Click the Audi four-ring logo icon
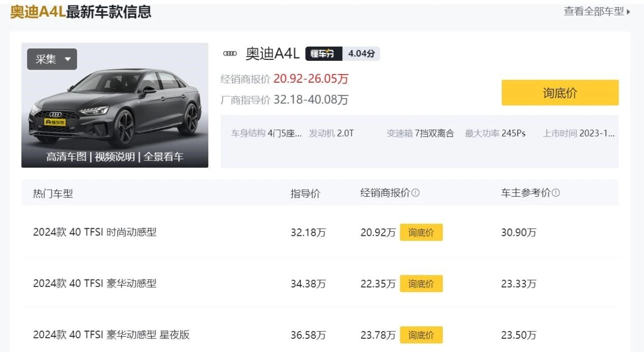The width and height of the screenshot is (644, 352). click(230, 54)
